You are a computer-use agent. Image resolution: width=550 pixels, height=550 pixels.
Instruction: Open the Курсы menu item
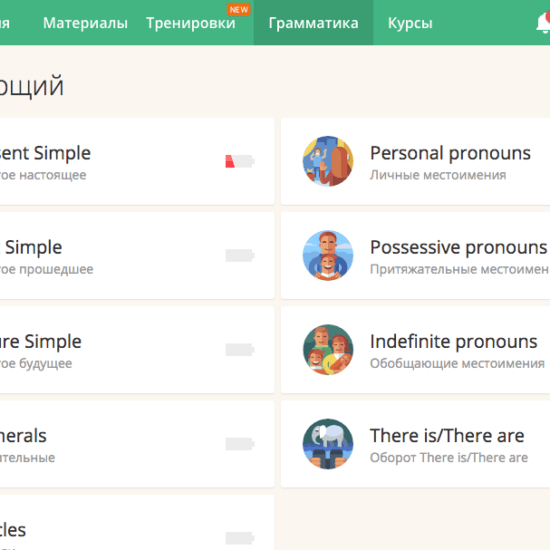410,23
